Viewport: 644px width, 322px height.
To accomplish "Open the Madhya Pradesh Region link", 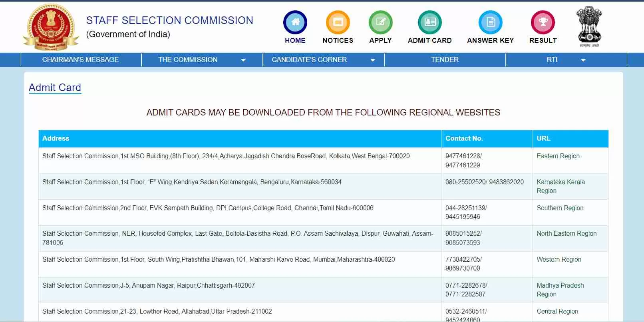I will 560,290.
